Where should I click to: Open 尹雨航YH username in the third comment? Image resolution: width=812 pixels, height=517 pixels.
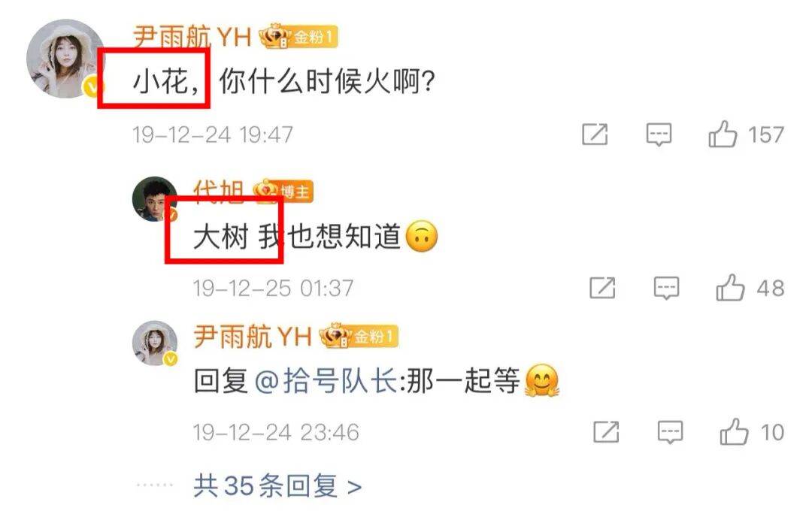[x=253, y=337]
